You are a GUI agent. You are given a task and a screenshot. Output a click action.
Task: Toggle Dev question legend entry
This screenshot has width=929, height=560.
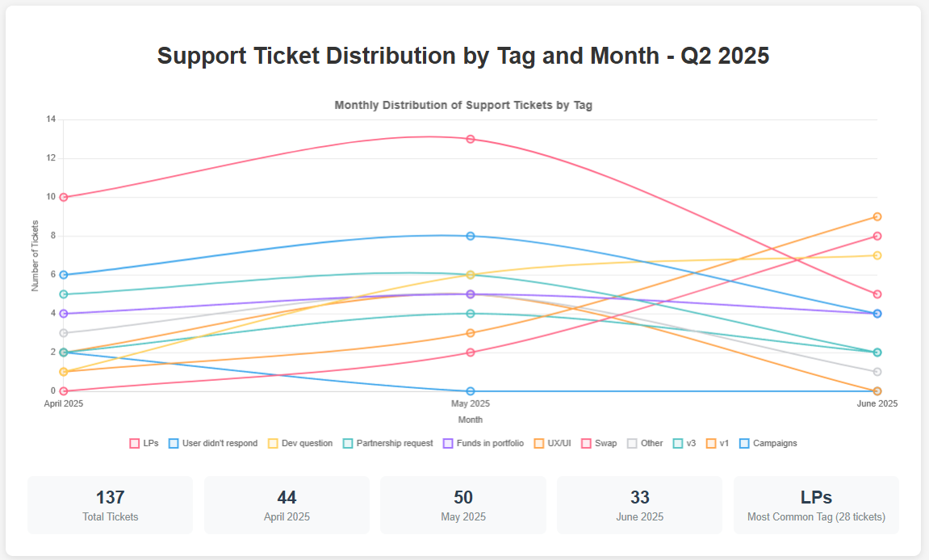(299, 443)
